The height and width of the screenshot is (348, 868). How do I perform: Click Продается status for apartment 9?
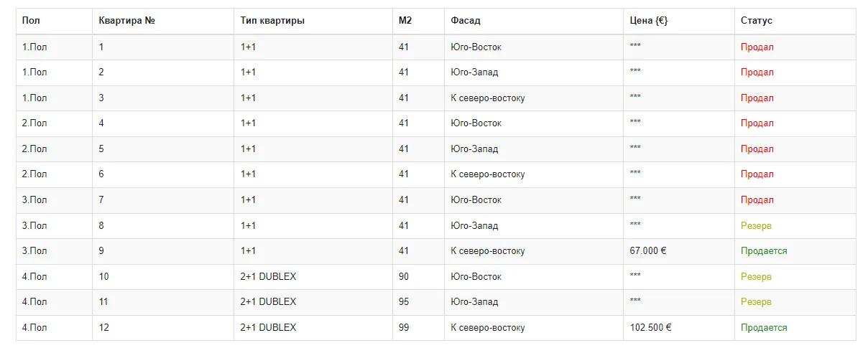764,251
